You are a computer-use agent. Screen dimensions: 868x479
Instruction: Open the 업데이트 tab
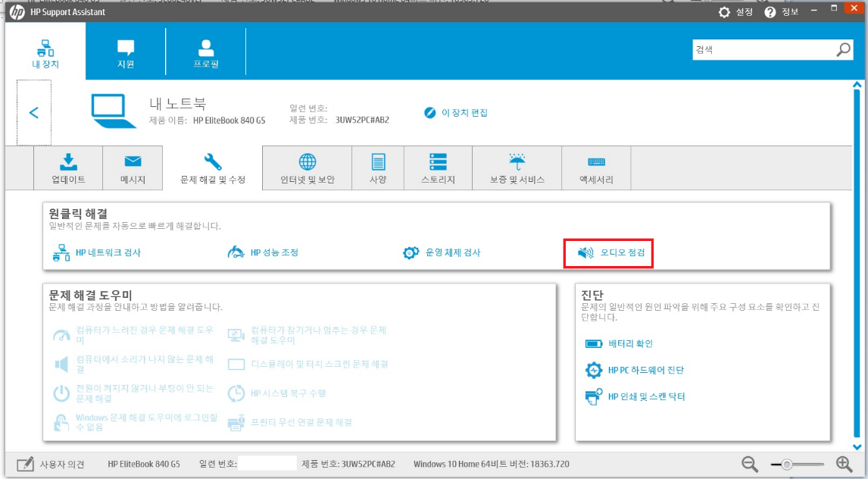(68, 168)
